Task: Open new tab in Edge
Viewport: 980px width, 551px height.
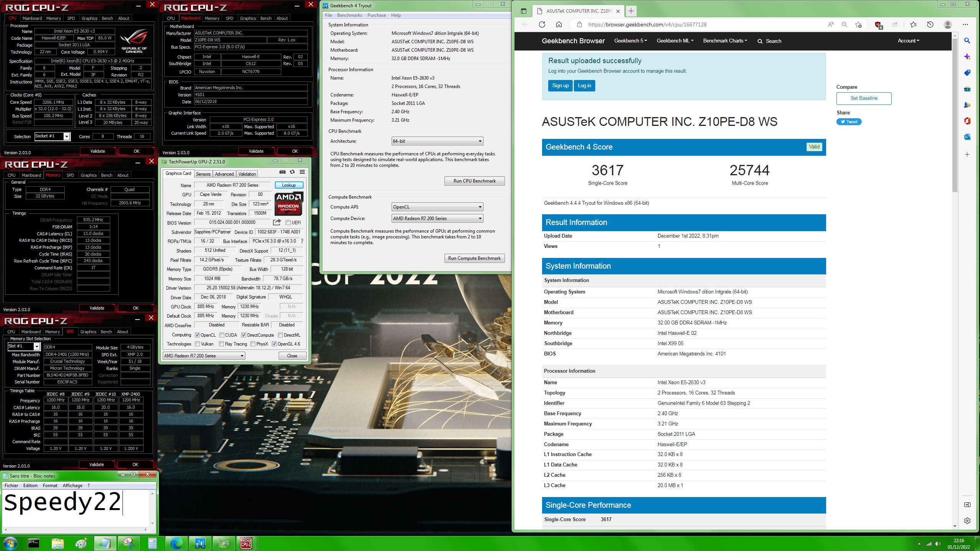Action: [631, 11]
